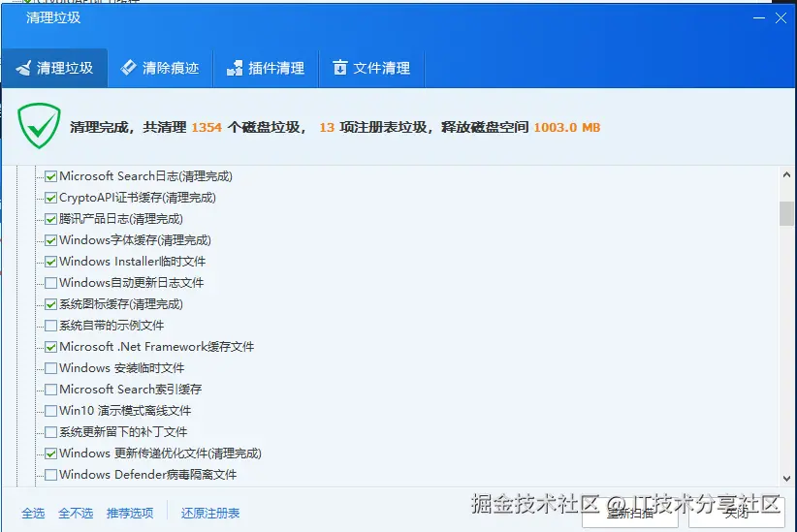Go to the 插件清理 tab
Screen dimensions: 797x532
pyautogui.click(x=266, y=68)
